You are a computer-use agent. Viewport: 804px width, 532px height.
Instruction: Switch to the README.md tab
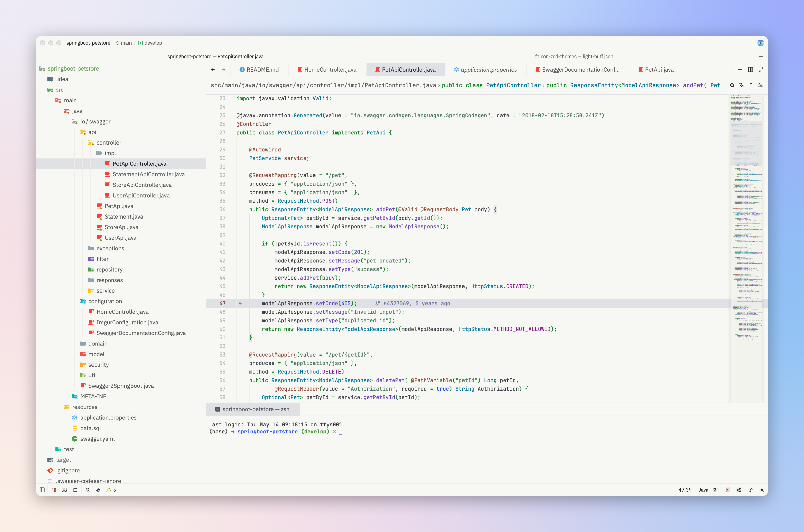point(259,70)
